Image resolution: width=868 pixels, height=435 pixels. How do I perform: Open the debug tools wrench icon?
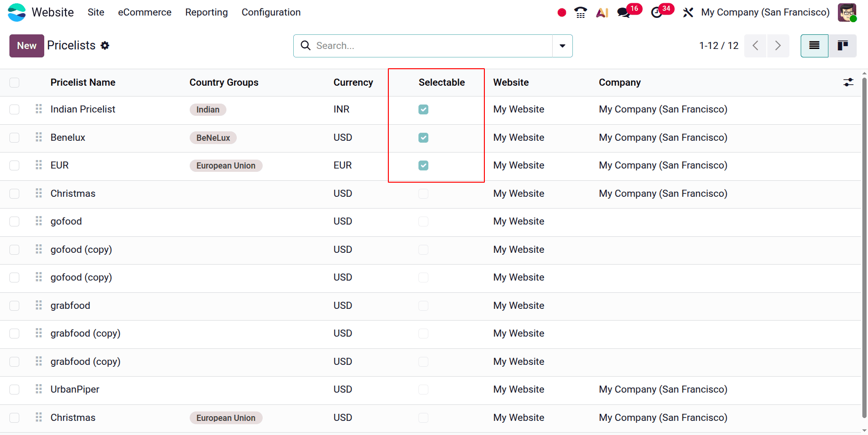pos(688,13)
